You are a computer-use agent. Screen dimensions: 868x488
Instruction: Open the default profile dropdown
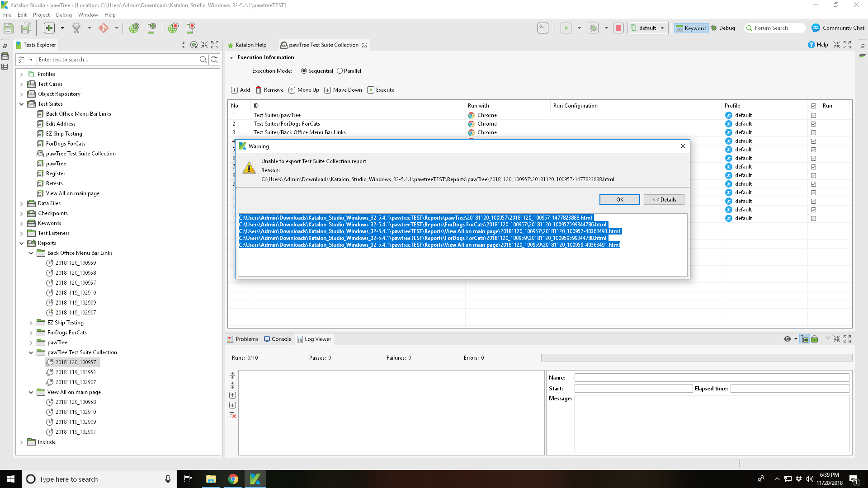(648, 28)
